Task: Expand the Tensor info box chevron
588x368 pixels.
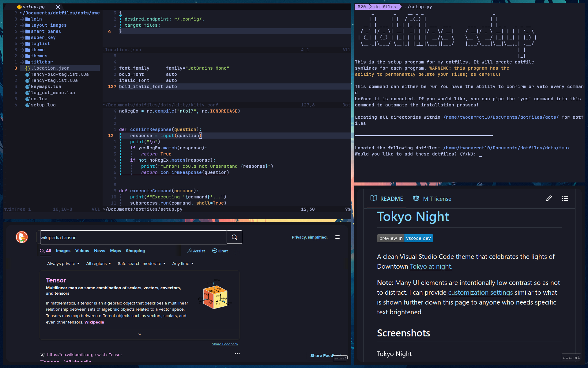Action: 140,334
